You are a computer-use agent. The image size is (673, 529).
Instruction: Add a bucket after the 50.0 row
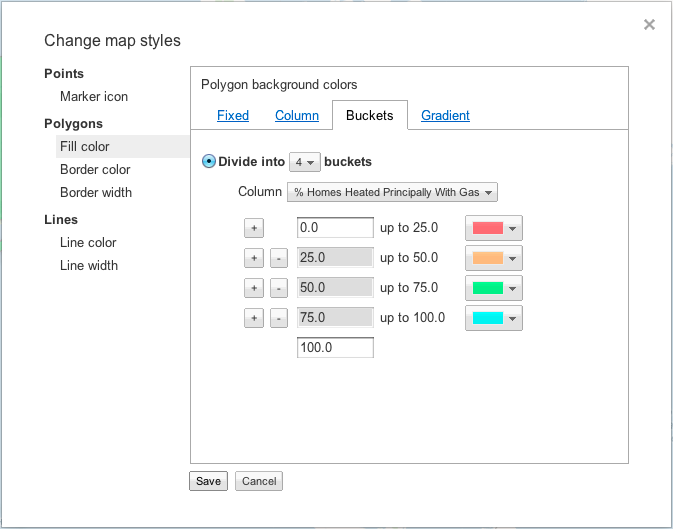(x=254, y=288)
